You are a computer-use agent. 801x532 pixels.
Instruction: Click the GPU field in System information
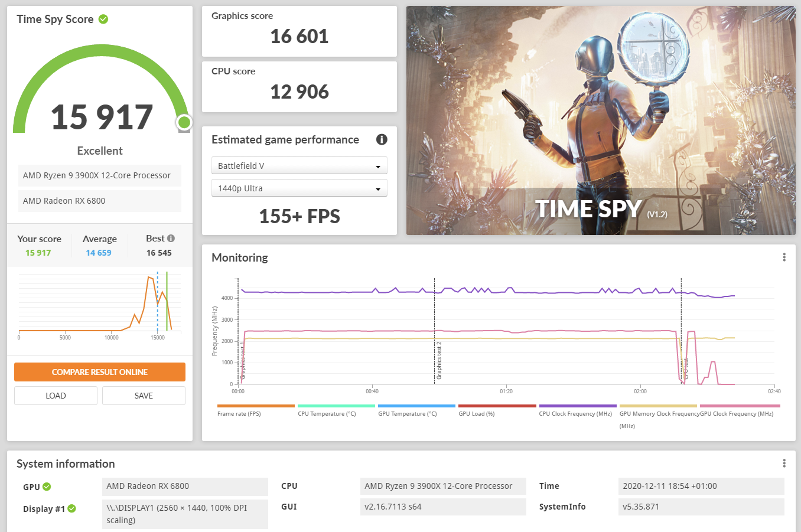[x=185, y=487]
